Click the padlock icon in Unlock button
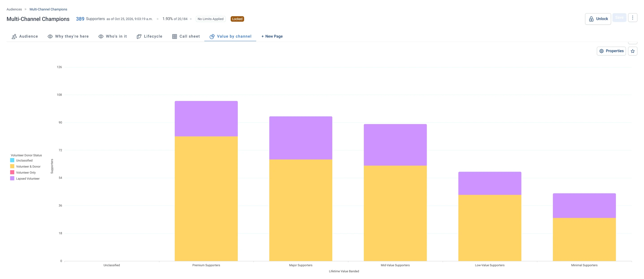Screen dimensions: 644x279 coord(591,19)
